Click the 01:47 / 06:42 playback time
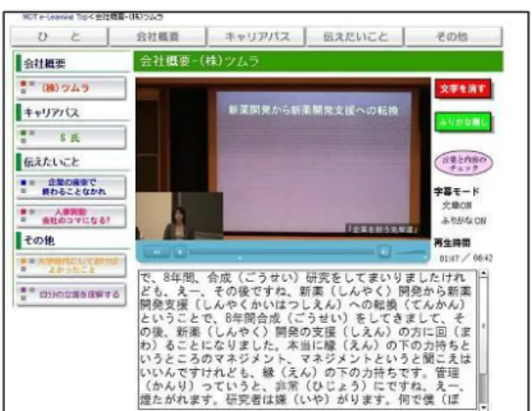532x411 pixels. click(466, 258)
